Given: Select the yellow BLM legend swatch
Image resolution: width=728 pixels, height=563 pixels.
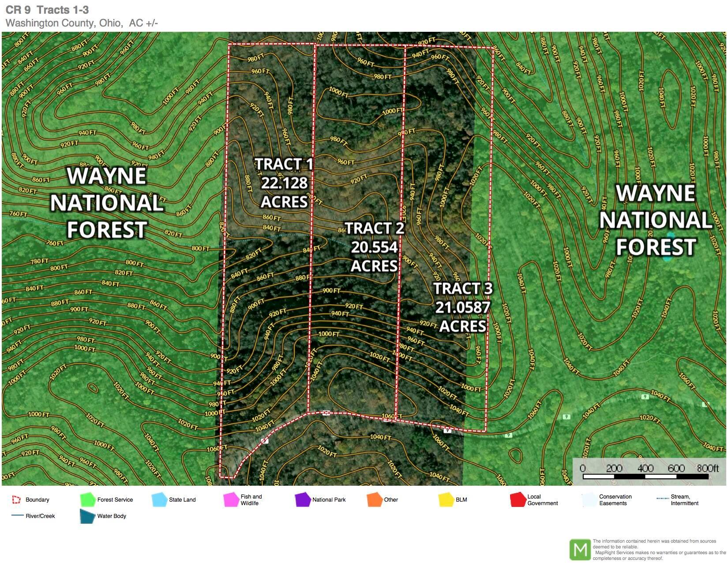Looking at the screenshot, I should [x=447, y=500].
